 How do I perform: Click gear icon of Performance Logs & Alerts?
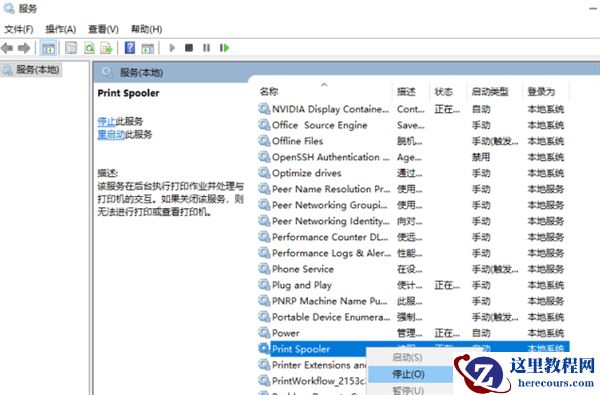point(264,253)
